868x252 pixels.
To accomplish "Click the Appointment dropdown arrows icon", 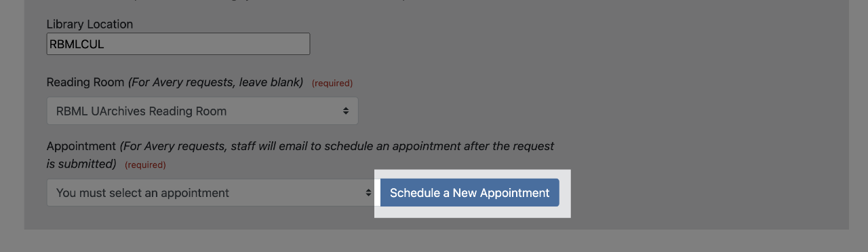I will 369,193.
